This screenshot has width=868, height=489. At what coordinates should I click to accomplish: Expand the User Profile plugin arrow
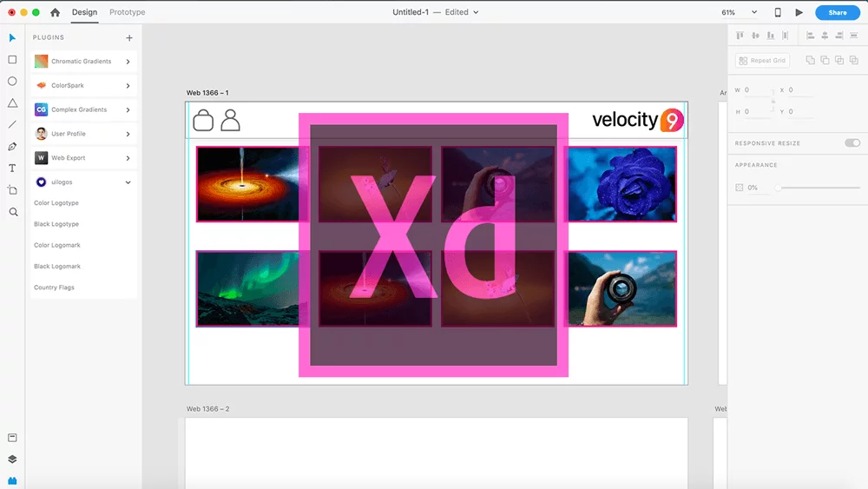pyautogui.click(x=128, y=134)
